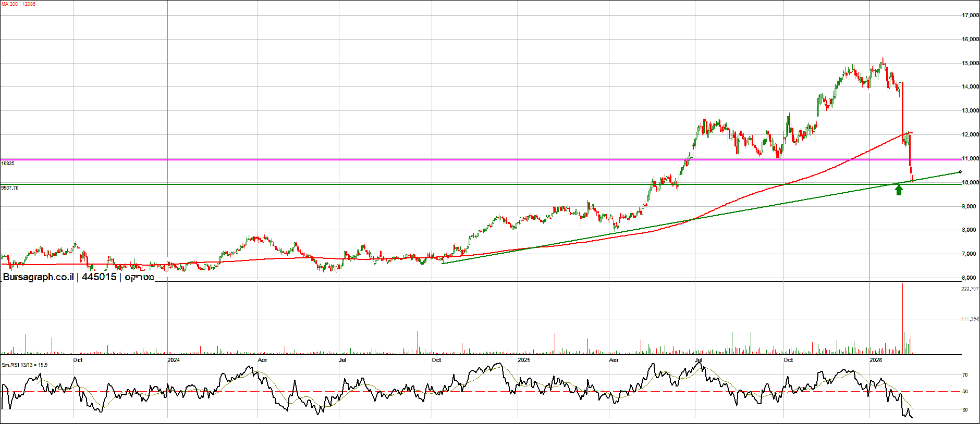The width and height of the screenshot is (980, 424).
Task: Click the MA 200 indicator label
Action: (x=18, y=4)
